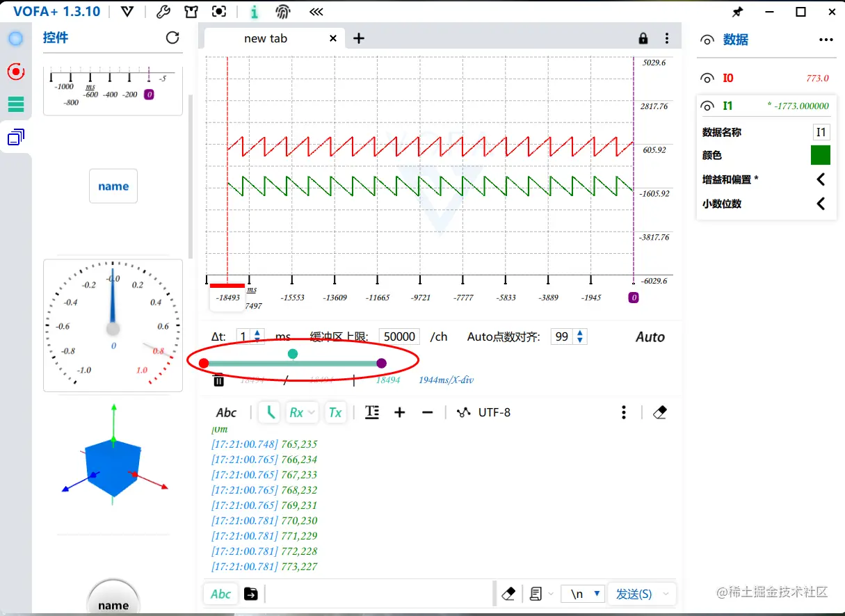Refresh the 控件 widget list
The height and width of the screenshot is (616, 845).
click(x=172, y=38)
